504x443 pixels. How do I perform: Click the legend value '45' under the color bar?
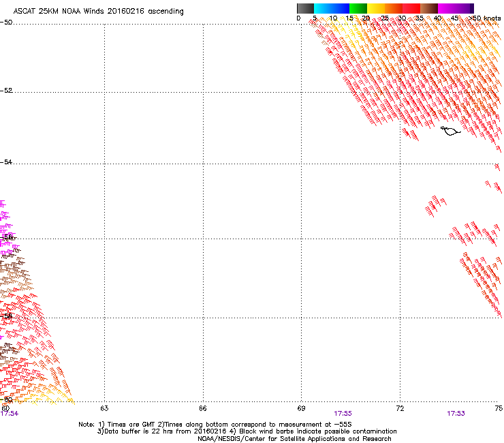[454, 18]
